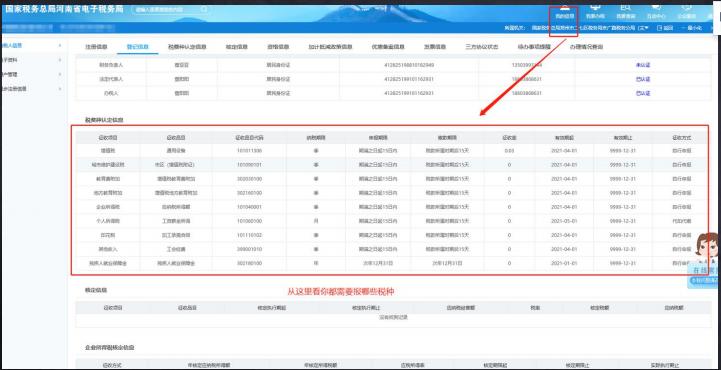Select the 纳税人信息 sidebar entry

click(x=12, y=46)
